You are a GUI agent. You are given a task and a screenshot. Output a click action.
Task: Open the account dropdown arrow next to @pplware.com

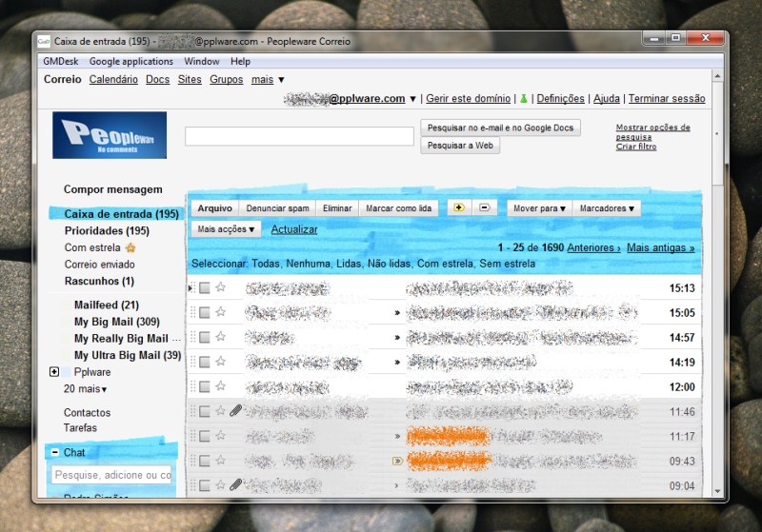(412, 99)
